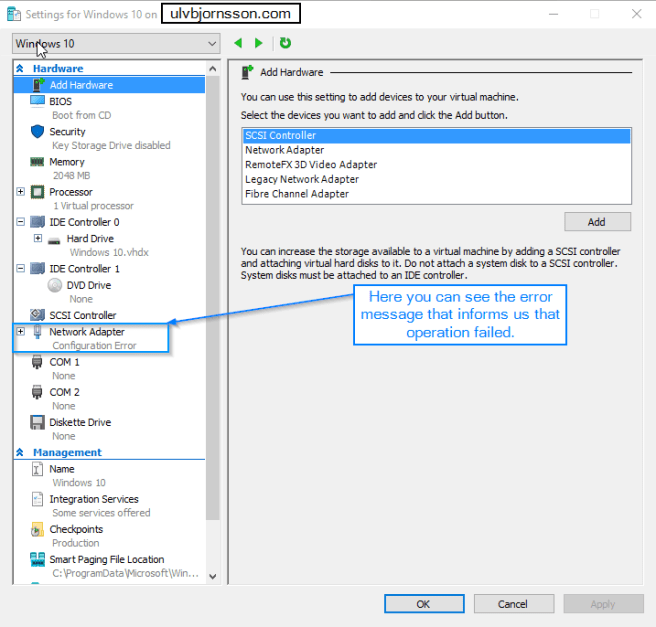Click the Network Adapter plug icon
This screenshot has width=656, height=627.
[37, 332]
